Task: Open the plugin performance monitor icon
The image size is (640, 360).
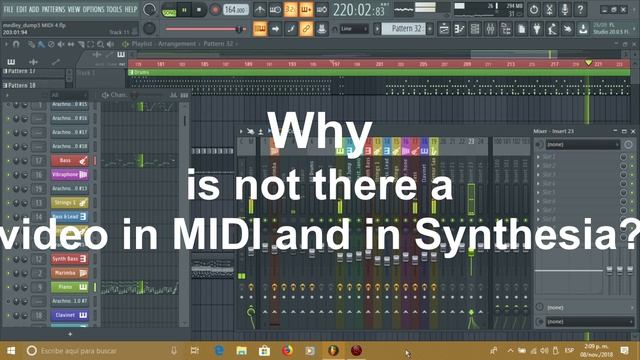Action: [534, 9]
